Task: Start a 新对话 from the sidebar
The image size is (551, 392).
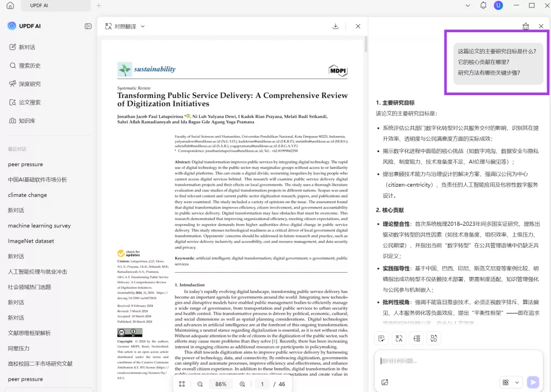Action: point(27,47)
